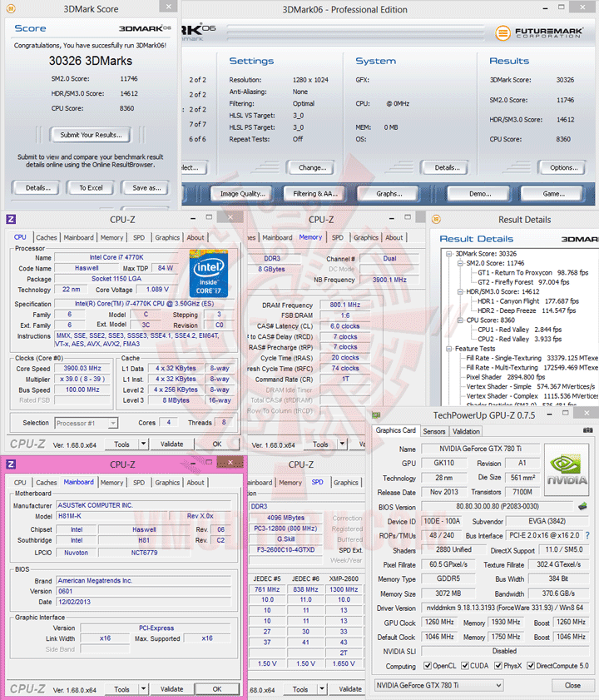This screenshot has width=599, height=700.
Task: Click the H81M-K model field in CPU-Z
Action: click(112, 515)
